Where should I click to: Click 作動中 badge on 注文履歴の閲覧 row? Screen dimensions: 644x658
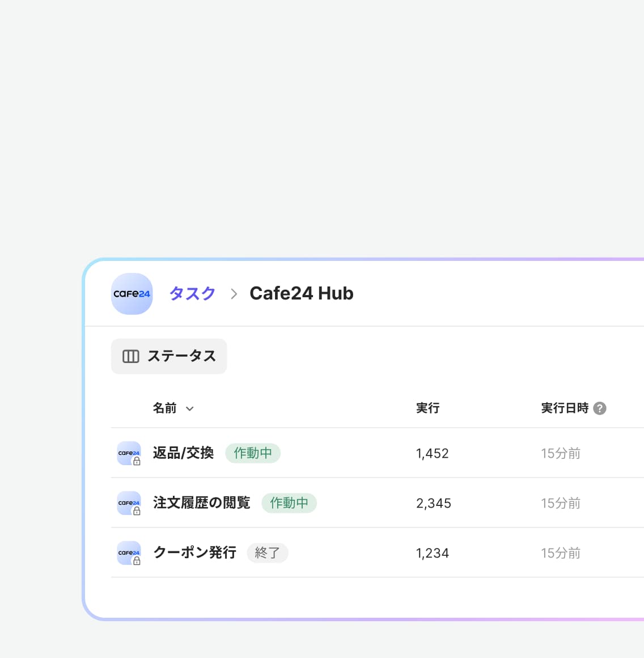click(x=289, y=503)
